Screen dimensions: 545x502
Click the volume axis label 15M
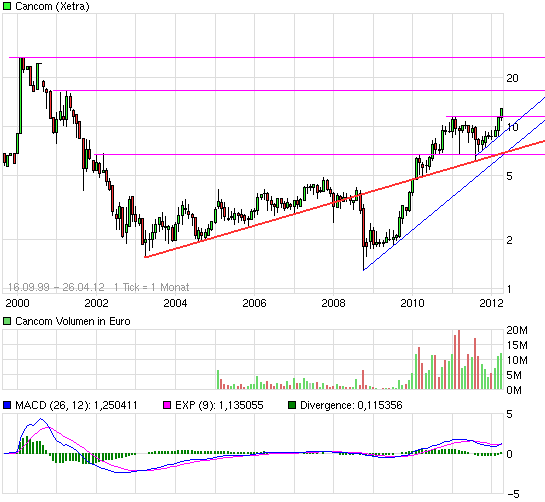517,345
